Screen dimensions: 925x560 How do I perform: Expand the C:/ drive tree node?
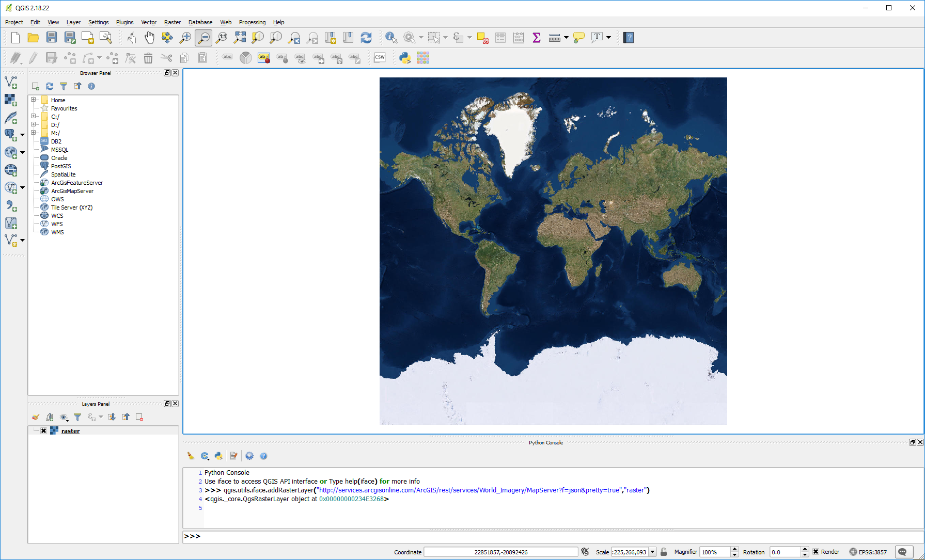(34, 116)
